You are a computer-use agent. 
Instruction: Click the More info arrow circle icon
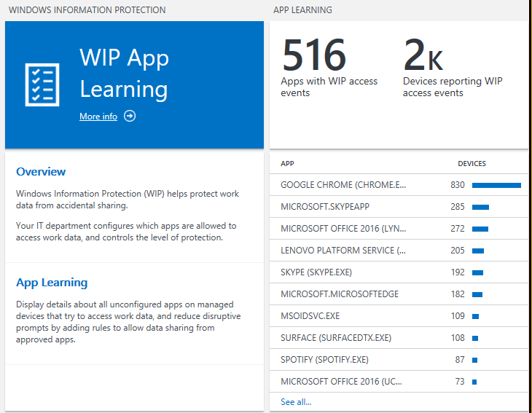click(130, 116)
